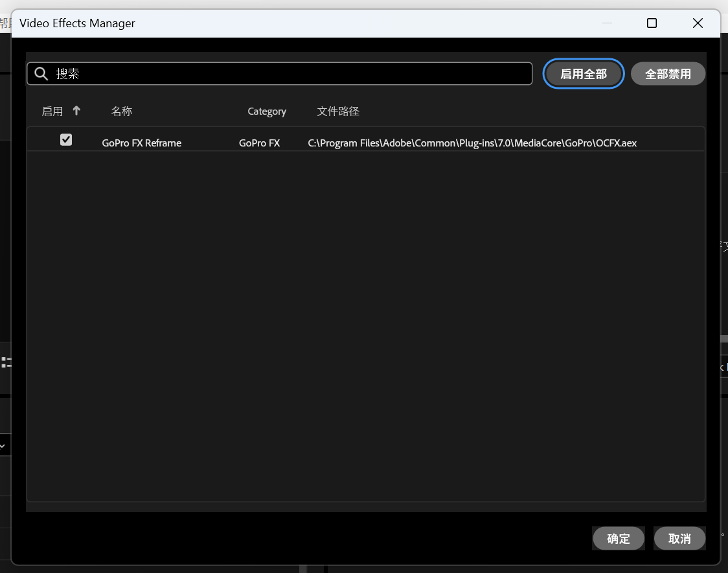Click the magnifying glass search icon
This screenshot has width=728, height=573.
(41, 73)
